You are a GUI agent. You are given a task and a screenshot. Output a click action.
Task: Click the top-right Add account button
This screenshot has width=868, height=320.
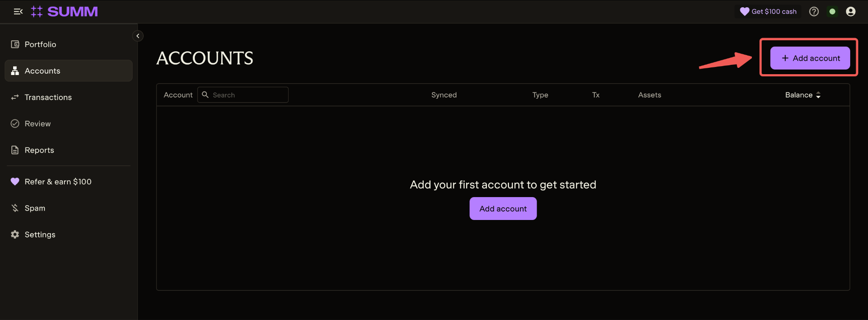point(810,58)
